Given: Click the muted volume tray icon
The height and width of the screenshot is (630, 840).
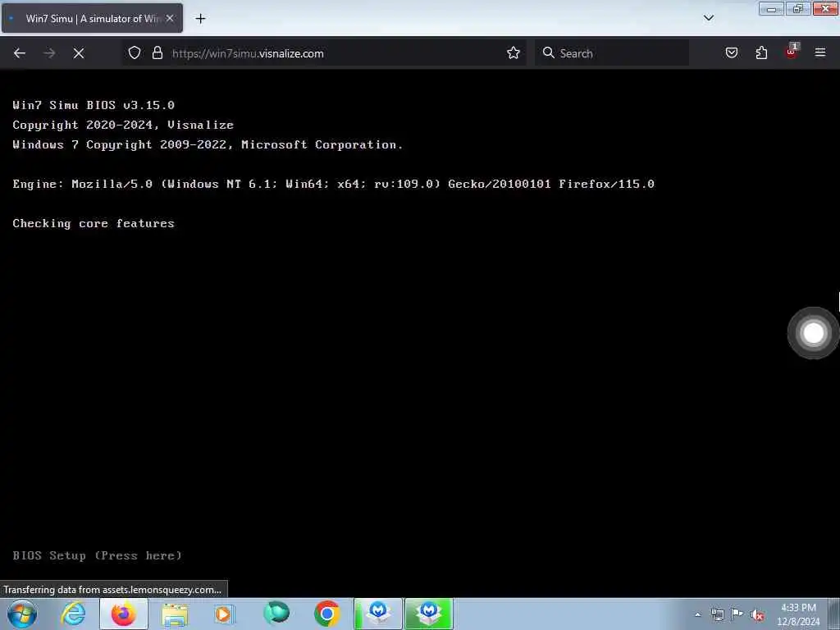Looking at the screenshot, I should (757, 615).
